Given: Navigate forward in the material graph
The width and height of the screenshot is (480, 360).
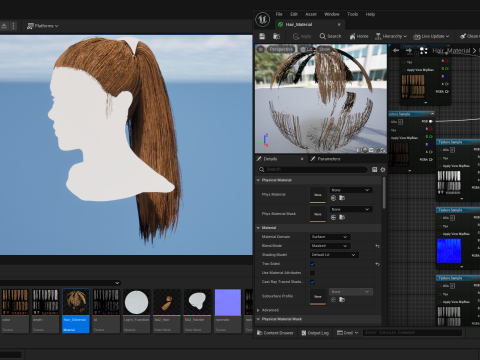Looking at the screenshot, I should point(409,50).
